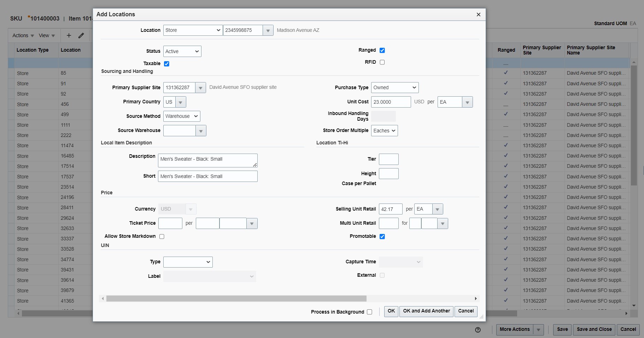This screenshot has width=644, height=338.
Task: Open Unit Cost UOM lookup arrow
Action: click(x=467, y=102)
